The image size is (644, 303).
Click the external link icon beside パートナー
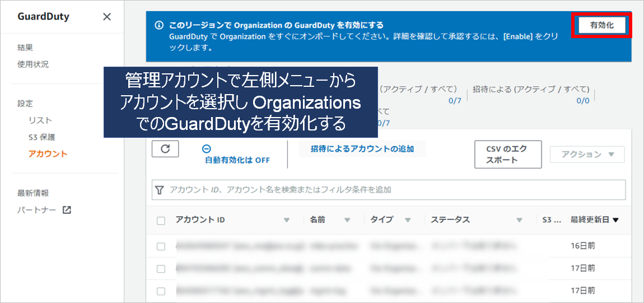point(67,210)
